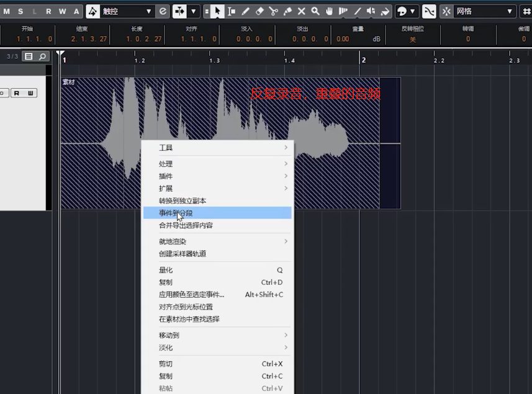
Task: Select the Comp hand tool
Action: pos(329,12)
